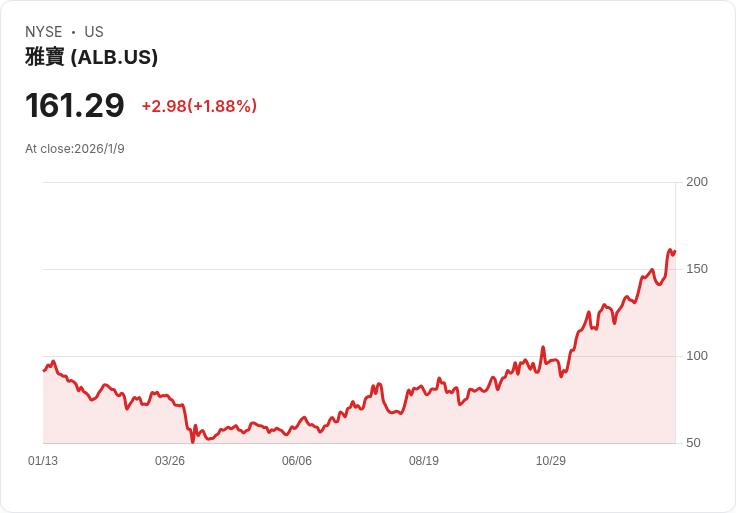Click the 100 y-axis label
Image resolution: width=736 pixels, height=513 pixels.
[697, 356]
